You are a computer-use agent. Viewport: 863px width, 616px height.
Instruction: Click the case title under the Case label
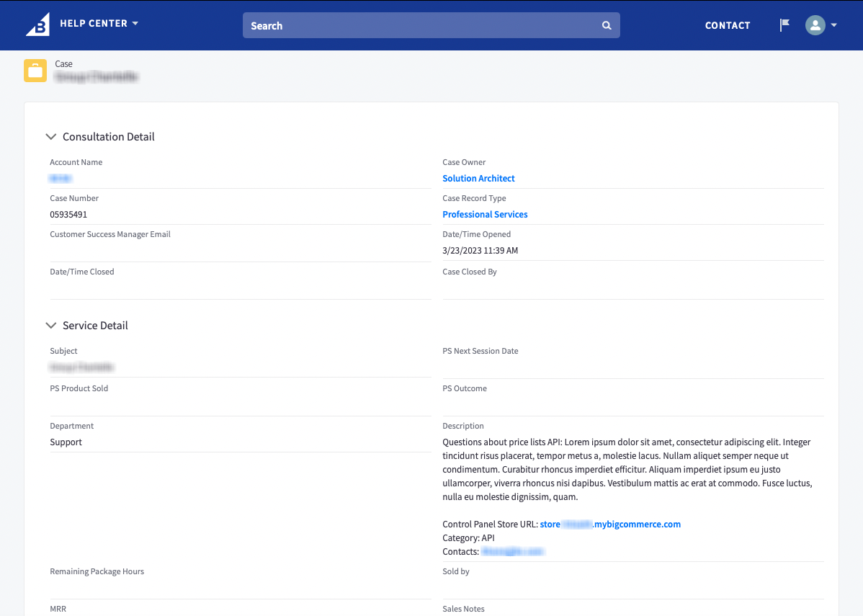(x=97, y=76)
